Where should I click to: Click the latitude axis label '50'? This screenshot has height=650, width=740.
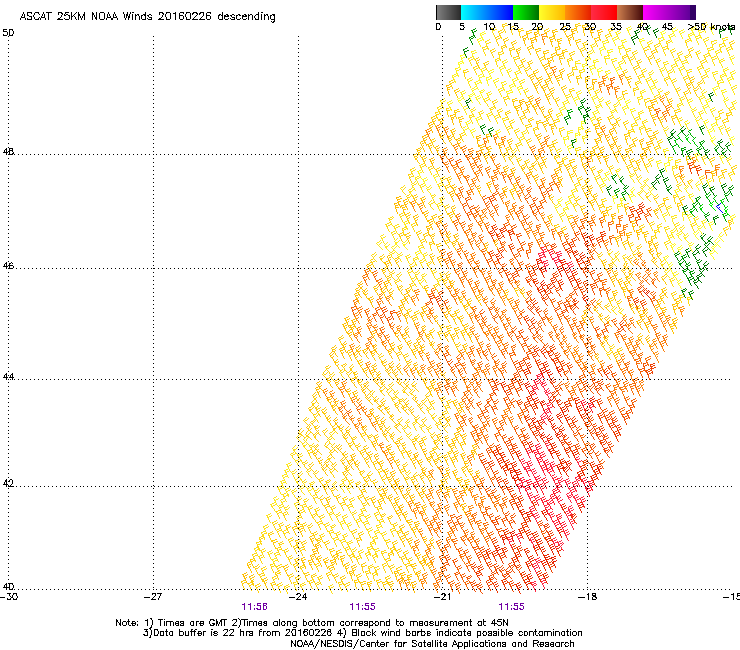pyautogui.click(x=8, y=33)
